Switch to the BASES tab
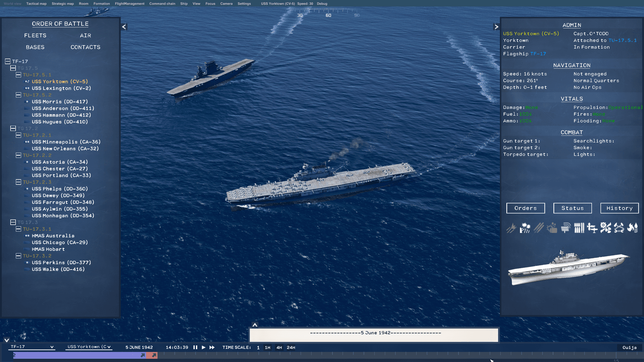Viewport: 644px width, 362px height. point(35,47)
